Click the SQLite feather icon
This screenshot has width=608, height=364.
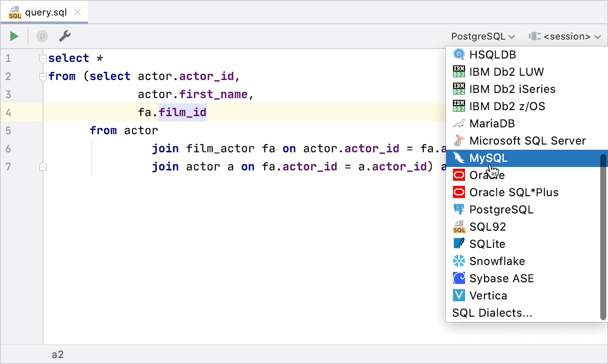(458, 244)
